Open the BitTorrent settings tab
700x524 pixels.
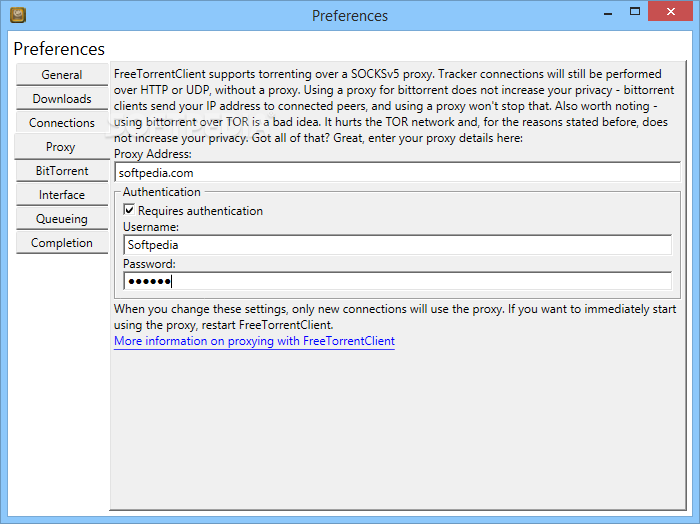click(x=62, y=171)
